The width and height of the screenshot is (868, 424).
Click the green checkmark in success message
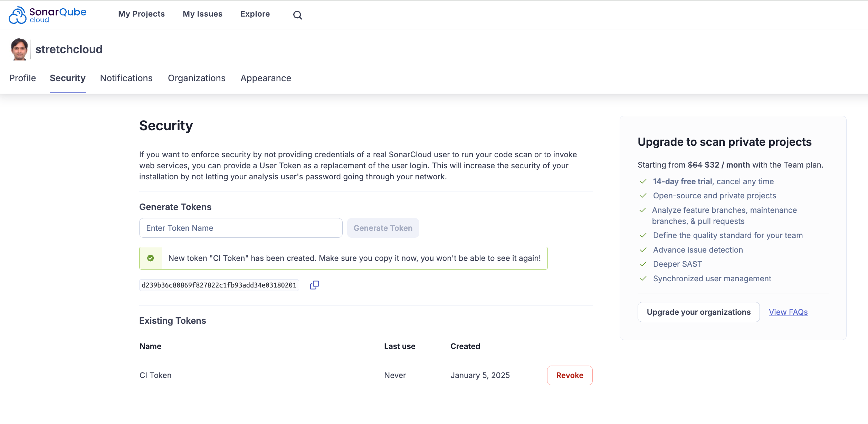(150, 258)
